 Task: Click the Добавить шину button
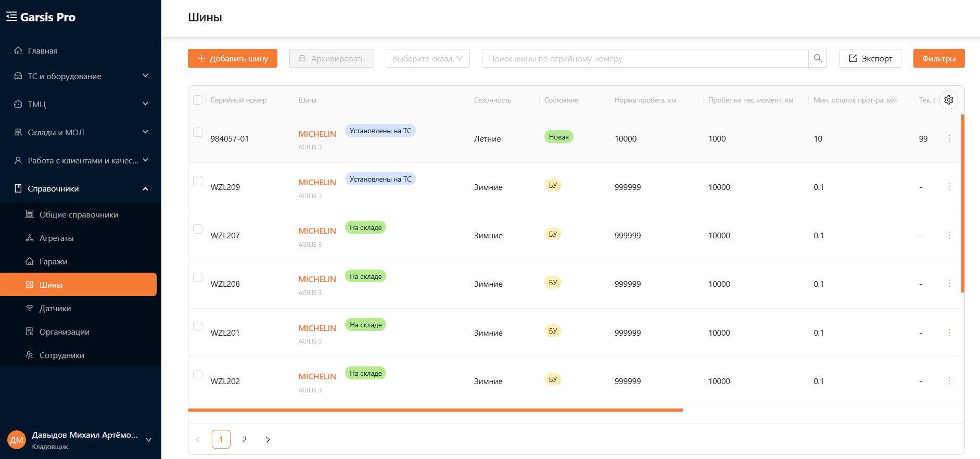[x=233, y=58]
